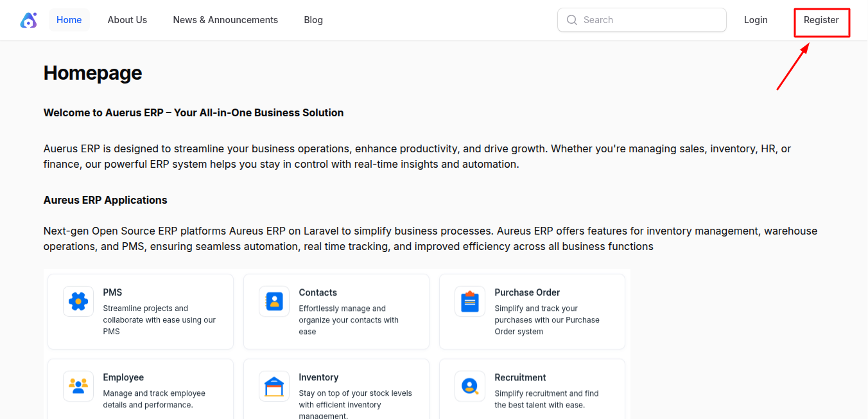Open the PMS card title
Image resolution: width=868 pixels, height=419 pixels.
coord(112,292)
